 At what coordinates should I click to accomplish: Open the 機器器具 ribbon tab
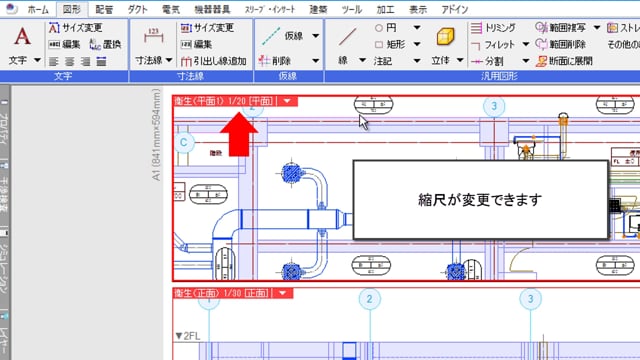point(212,9)
